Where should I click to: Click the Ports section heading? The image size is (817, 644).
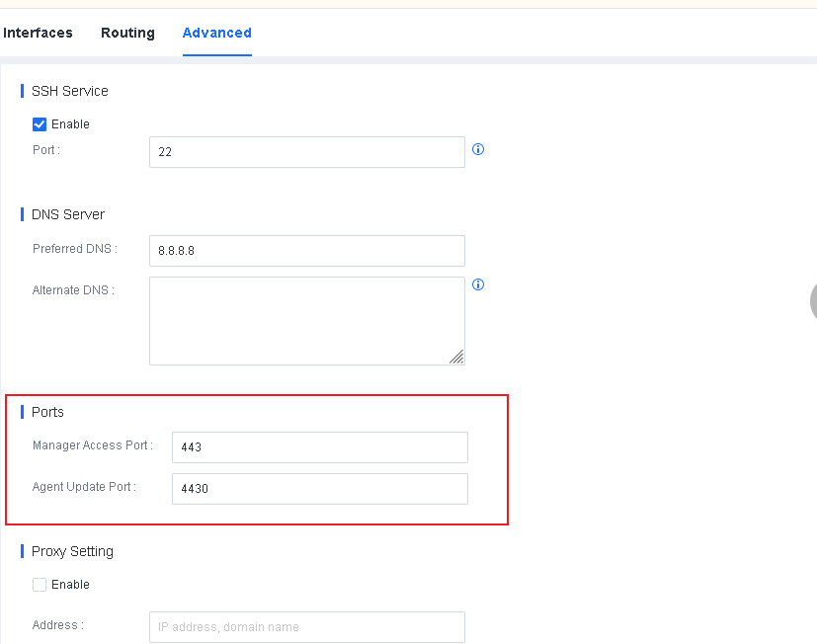[47, 412]
